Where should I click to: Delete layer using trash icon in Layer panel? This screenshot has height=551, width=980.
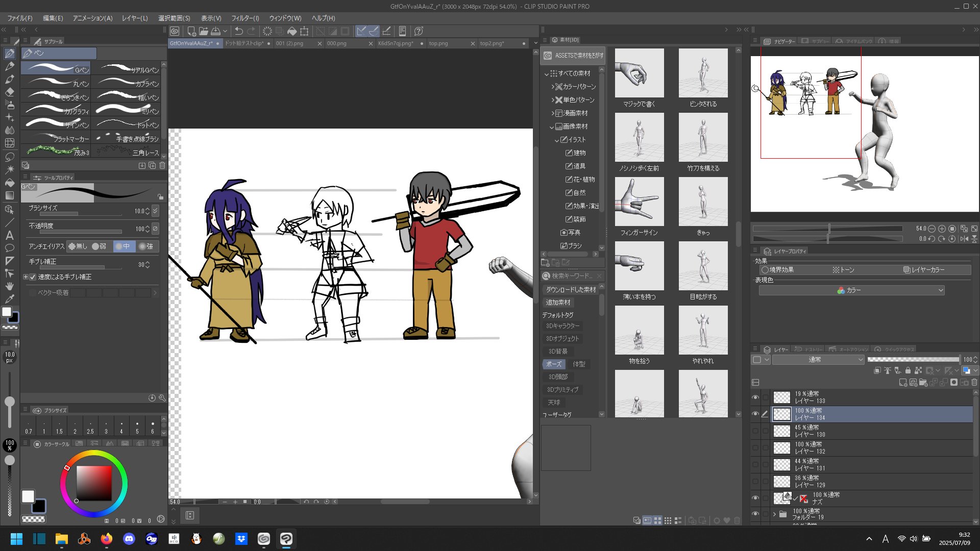point(974,382)
